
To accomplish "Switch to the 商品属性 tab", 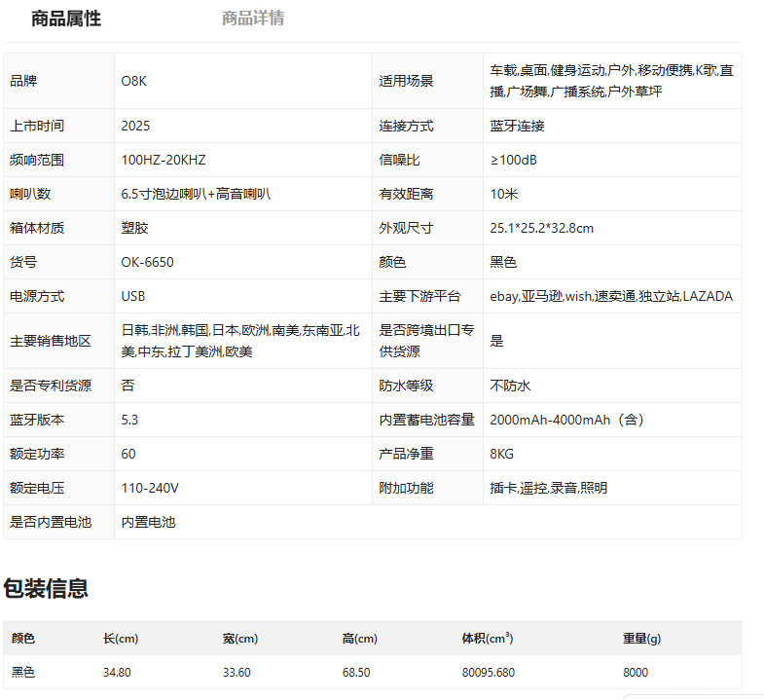I will point(66,18).
